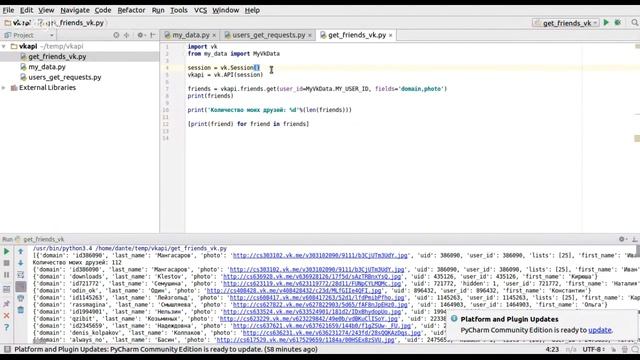Close the my_data.py tab
The image size is (640, 360).
[x=214, y=36]
